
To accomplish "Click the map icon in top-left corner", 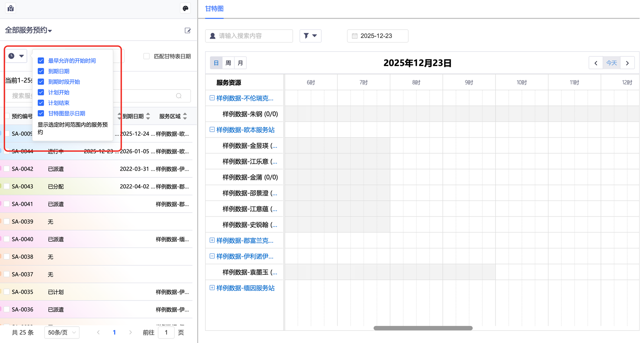I will click(11, 8).
